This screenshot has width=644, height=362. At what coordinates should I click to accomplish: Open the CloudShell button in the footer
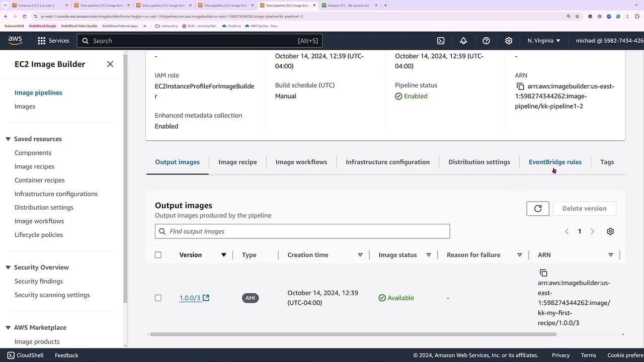point(25,355)
